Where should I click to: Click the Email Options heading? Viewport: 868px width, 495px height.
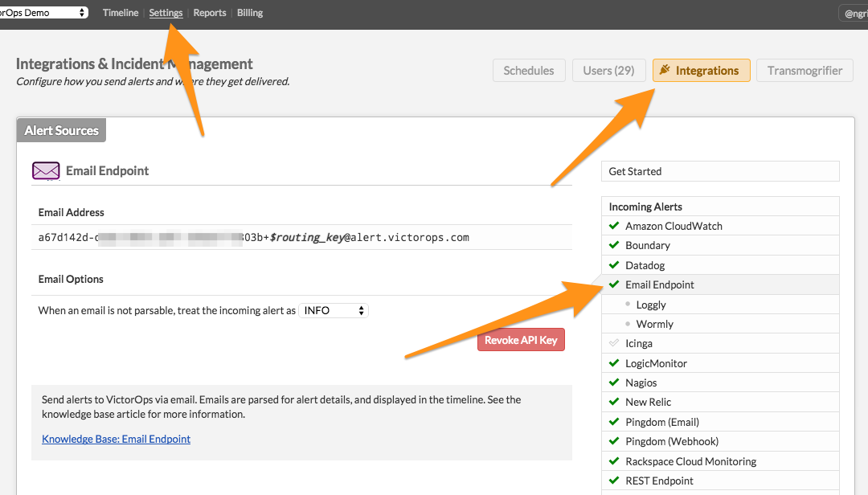pos(71,279)
